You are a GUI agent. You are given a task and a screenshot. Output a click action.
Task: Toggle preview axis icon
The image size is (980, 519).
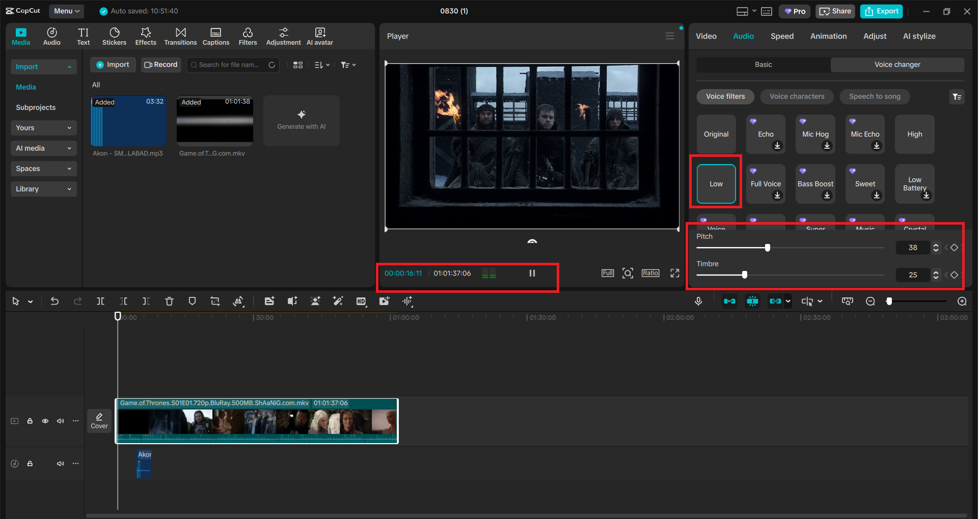pos(807,302)
